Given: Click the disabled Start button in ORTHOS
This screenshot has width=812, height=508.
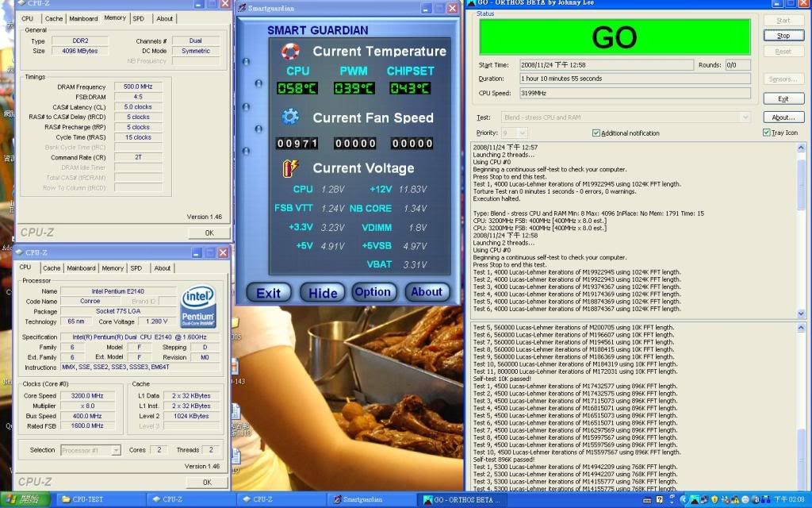Looking at the screenshot, I should [783, 20].
